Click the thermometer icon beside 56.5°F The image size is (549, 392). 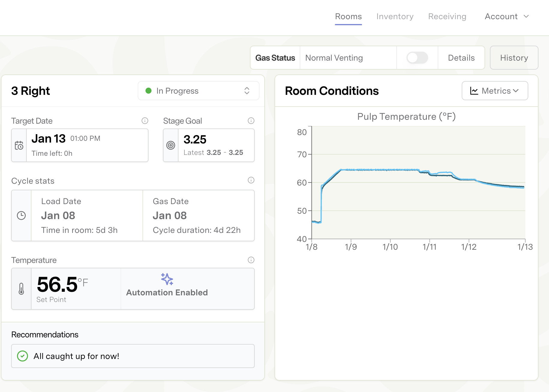pos(21,289)
